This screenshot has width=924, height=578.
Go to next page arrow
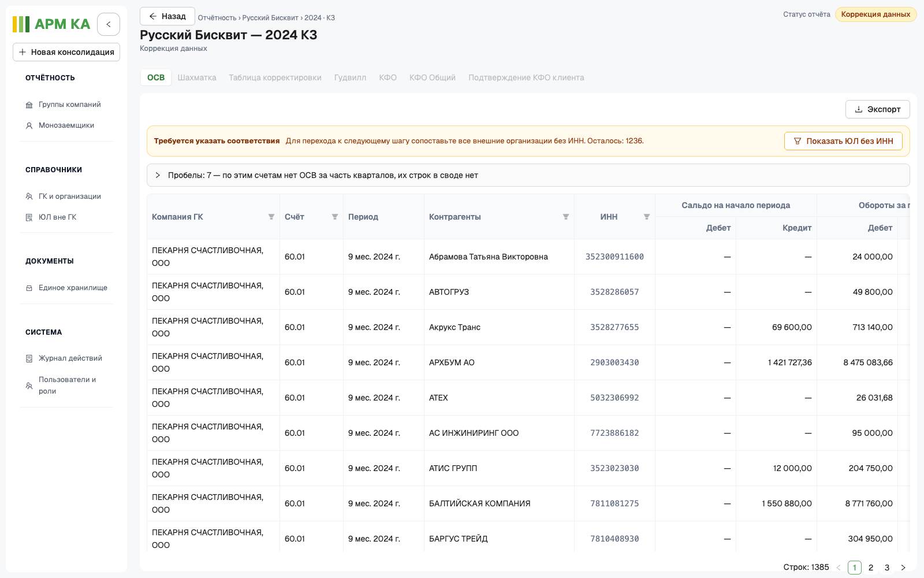click(903, 568)
